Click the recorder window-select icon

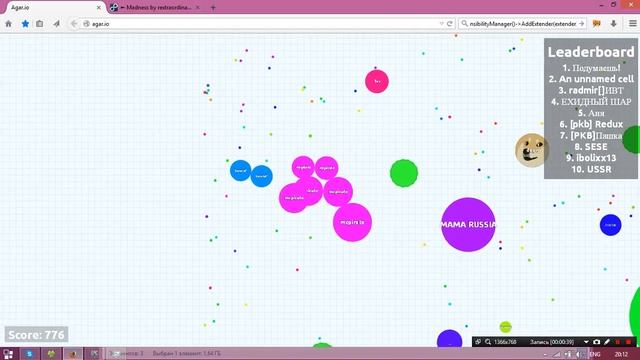click(x=478, y=342)
